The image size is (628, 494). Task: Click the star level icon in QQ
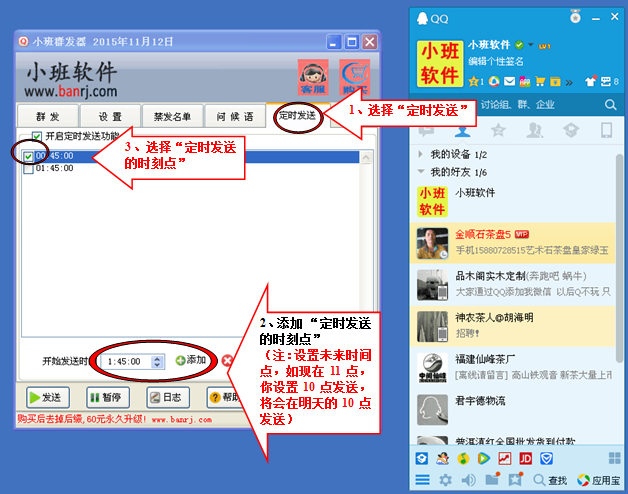point(476,82)
